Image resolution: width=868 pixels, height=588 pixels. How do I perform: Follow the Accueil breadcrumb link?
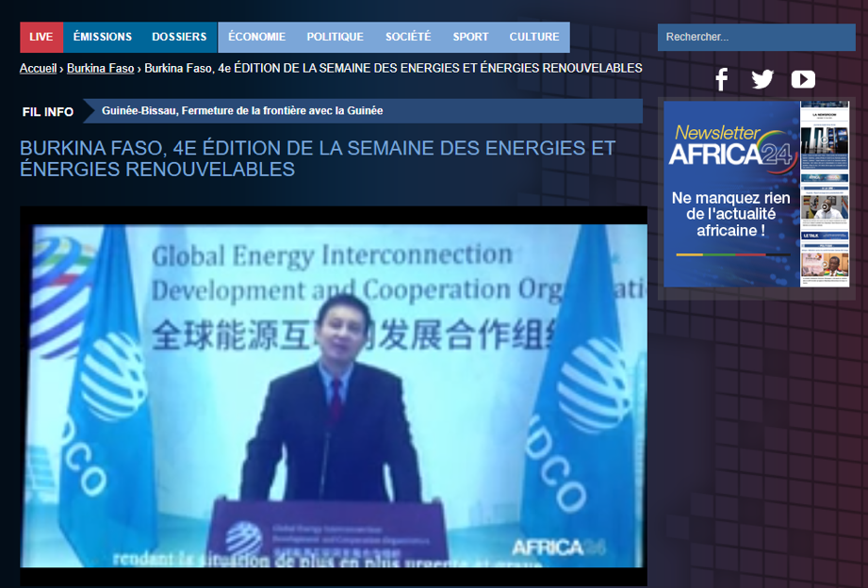(x=39, y=68)
